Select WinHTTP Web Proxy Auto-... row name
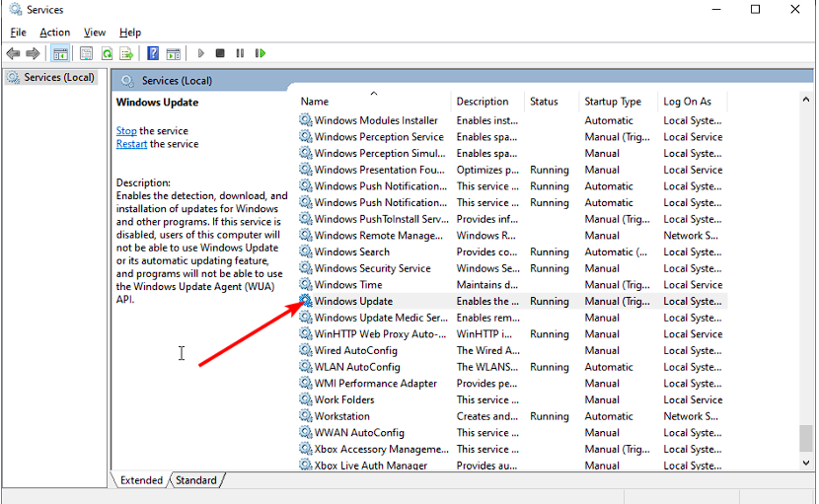The image size is (819, 504). pos(380,333)
